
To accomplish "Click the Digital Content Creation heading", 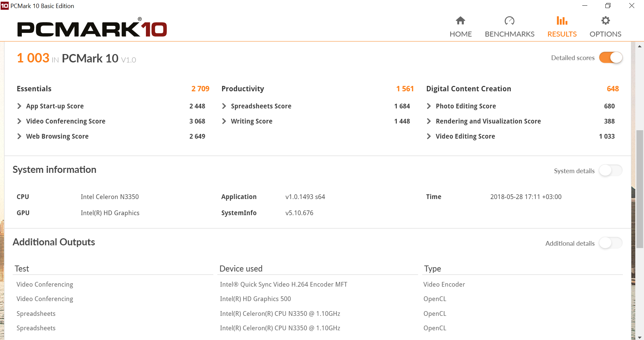I will coord(469,89).
